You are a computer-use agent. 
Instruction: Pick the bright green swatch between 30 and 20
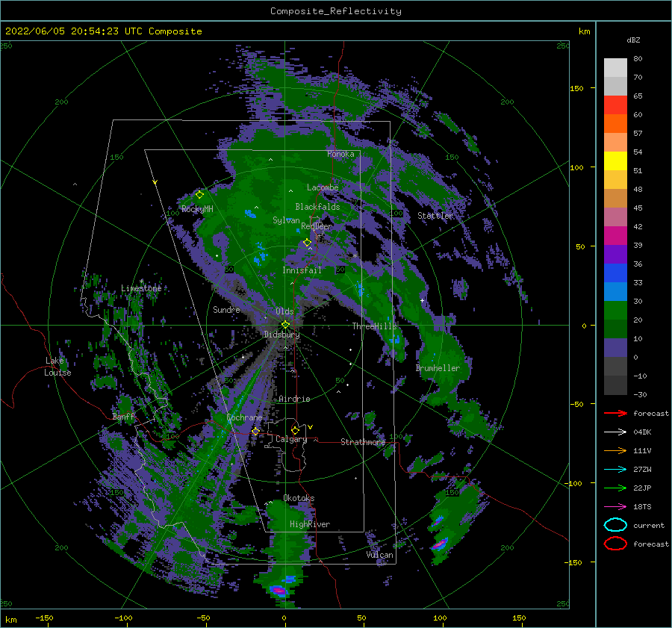click(615, 311)
